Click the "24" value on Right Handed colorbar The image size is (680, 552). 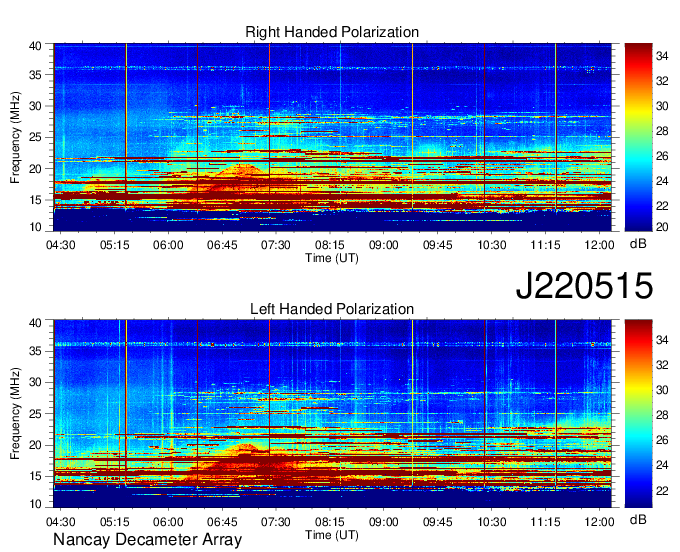pos(662,181)
